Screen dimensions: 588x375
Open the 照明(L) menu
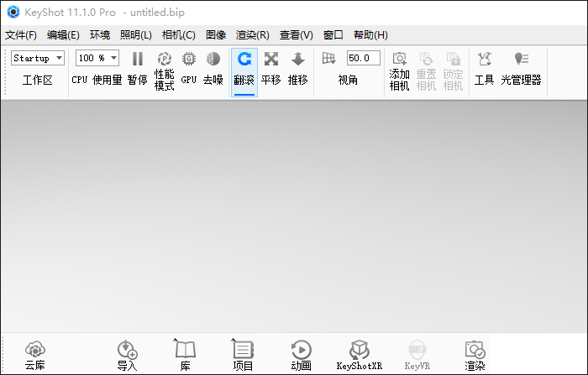coord(136,35)
